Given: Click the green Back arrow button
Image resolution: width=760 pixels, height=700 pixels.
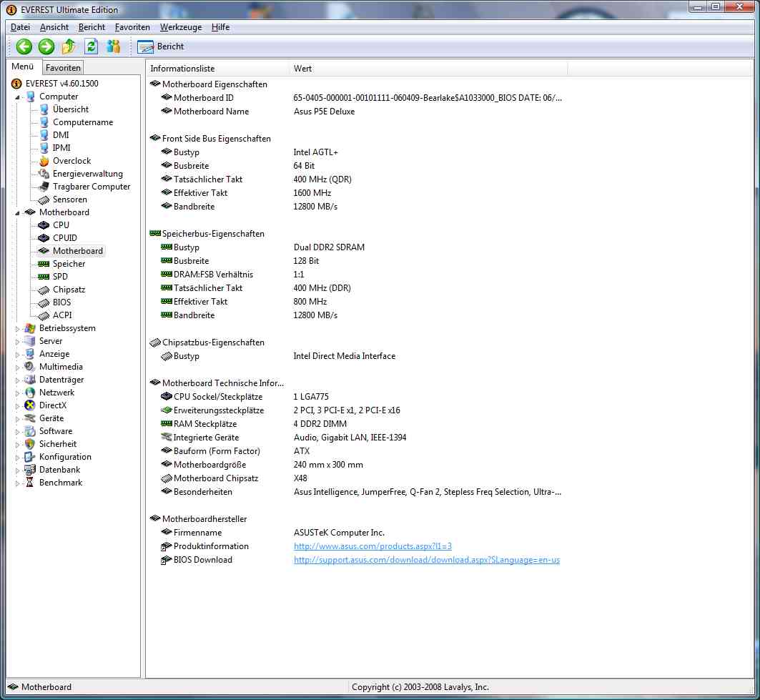Looking at the screenshot, I should pyautogui.click(x=24, y=46).
